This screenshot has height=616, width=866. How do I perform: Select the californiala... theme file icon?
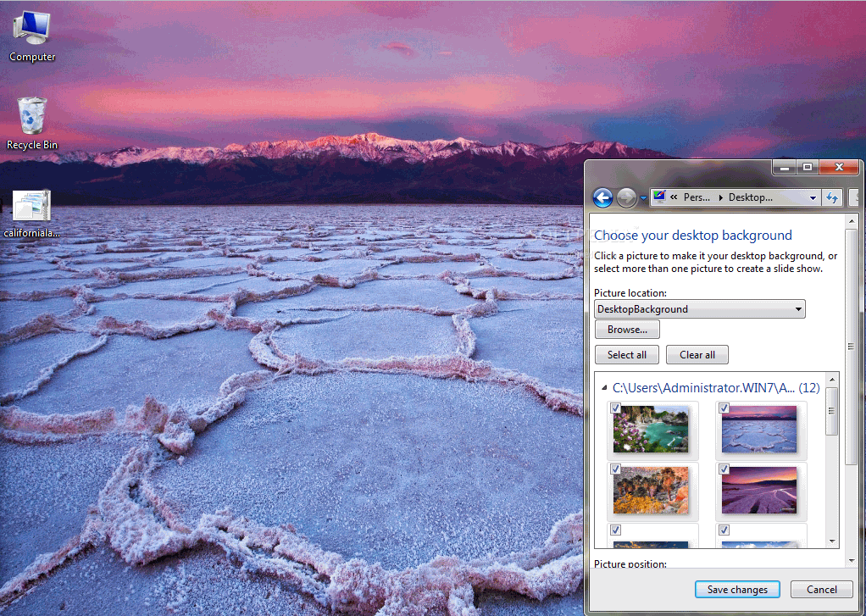pyautogui.click(x=32, y=214)
